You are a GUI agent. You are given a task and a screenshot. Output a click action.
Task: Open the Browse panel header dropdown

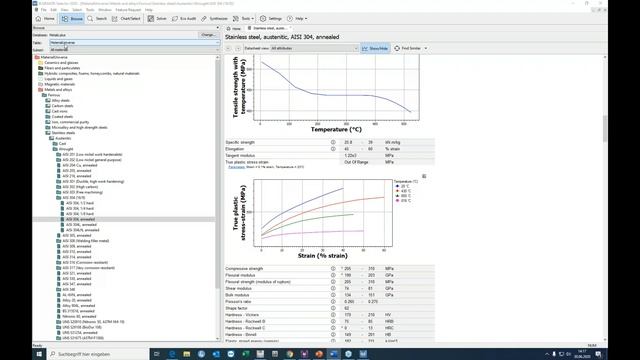pos(218,28)
